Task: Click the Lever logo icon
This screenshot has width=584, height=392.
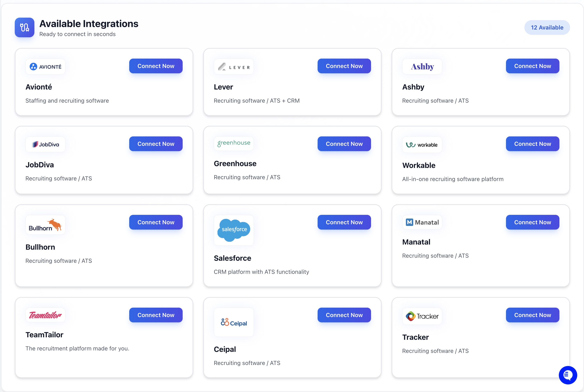Action: click(x=234, y=67)
